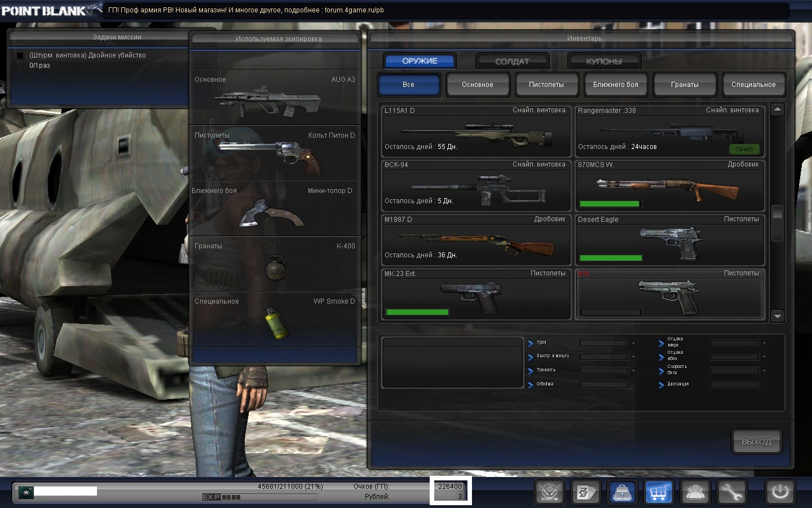Viewport: 812px width, 508px height.
Task: Select the Rangemaster .338 rifle card
Action: point(670,131)
